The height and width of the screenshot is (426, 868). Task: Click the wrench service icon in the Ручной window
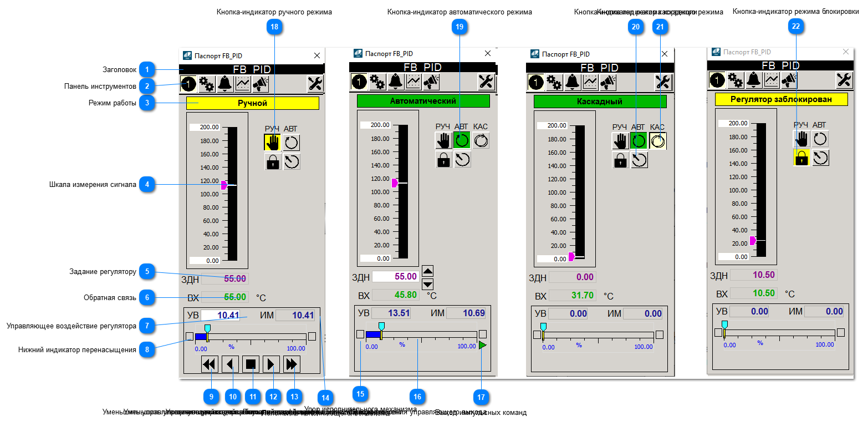pyautogui.click(x=315, y=84)
